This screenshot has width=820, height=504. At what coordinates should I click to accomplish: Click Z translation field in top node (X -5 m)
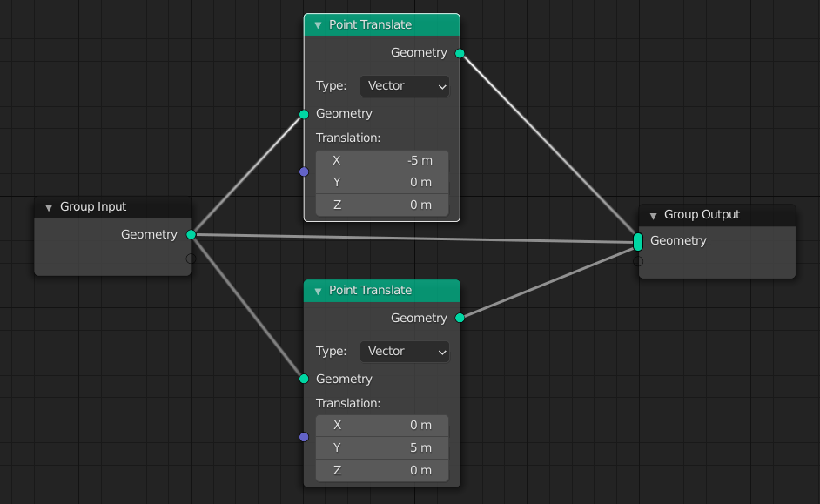[x=382, y=205]
